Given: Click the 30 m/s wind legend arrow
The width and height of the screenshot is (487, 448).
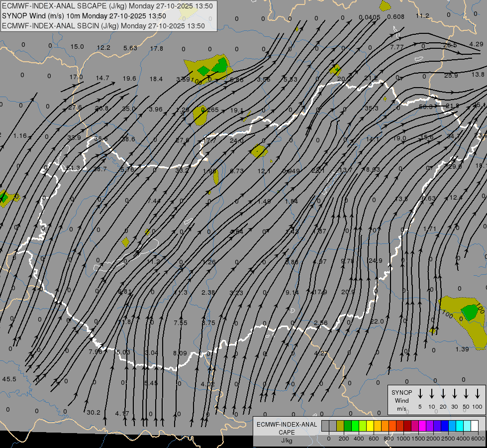Looking at the screenshot, I should 455,394.
